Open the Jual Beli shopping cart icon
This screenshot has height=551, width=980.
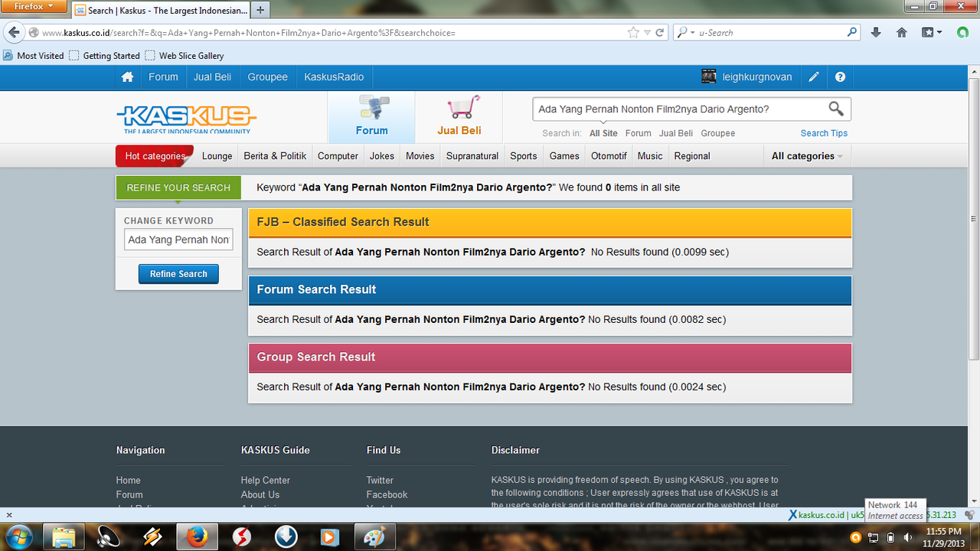pyautogui.click(x=465, y=107)
